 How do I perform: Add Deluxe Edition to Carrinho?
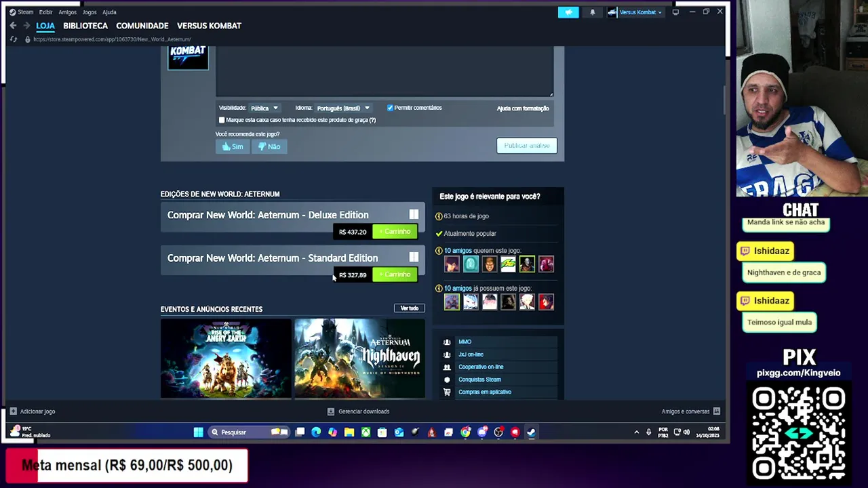coord(395,232)
